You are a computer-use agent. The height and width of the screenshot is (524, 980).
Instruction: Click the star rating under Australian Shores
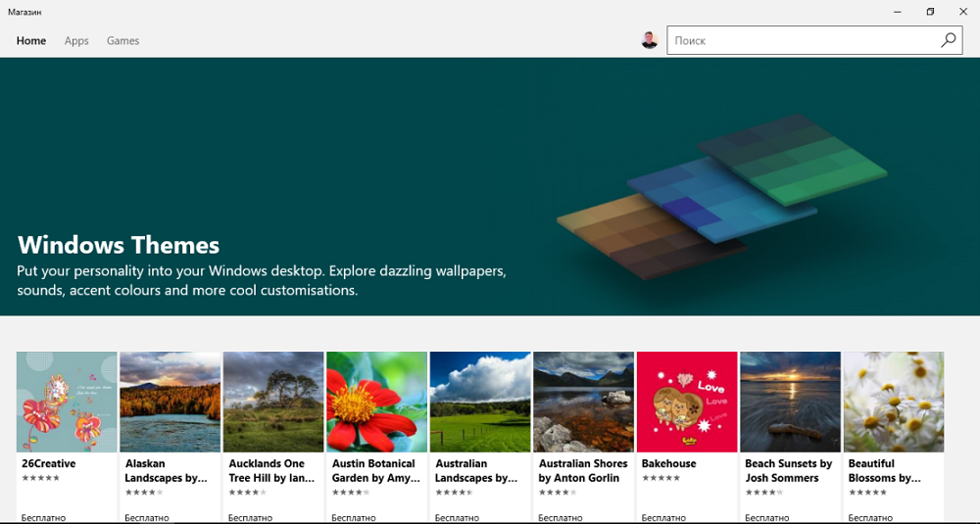pyautogui.click(x=558, y=492)
